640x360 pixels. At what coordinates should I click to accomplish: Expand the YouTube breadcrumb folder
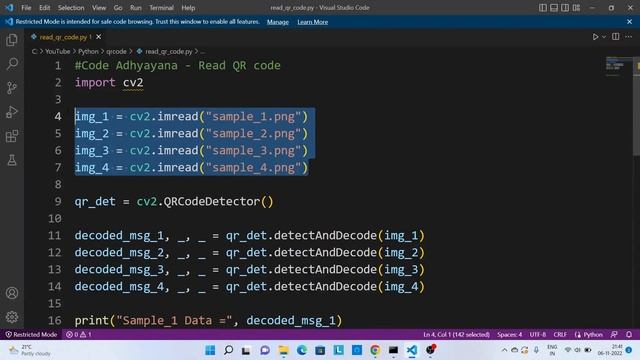[58, 51]
